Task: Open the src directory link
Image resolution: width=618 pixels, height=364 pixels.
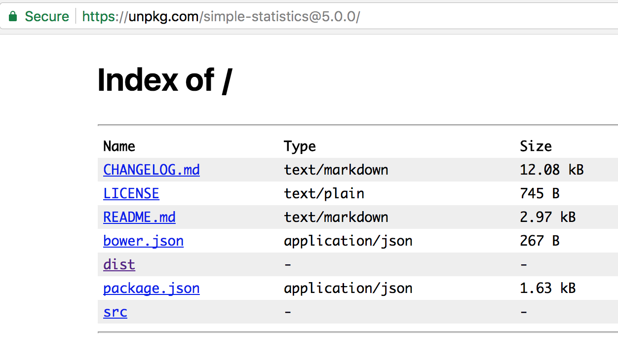Action: coord(115,312)
